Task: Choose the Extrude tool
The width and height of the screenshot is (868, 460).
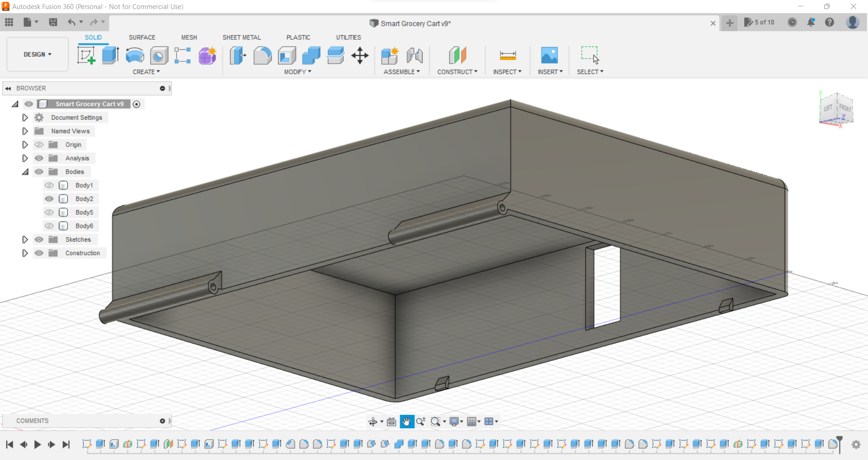Action: (110, 56)
